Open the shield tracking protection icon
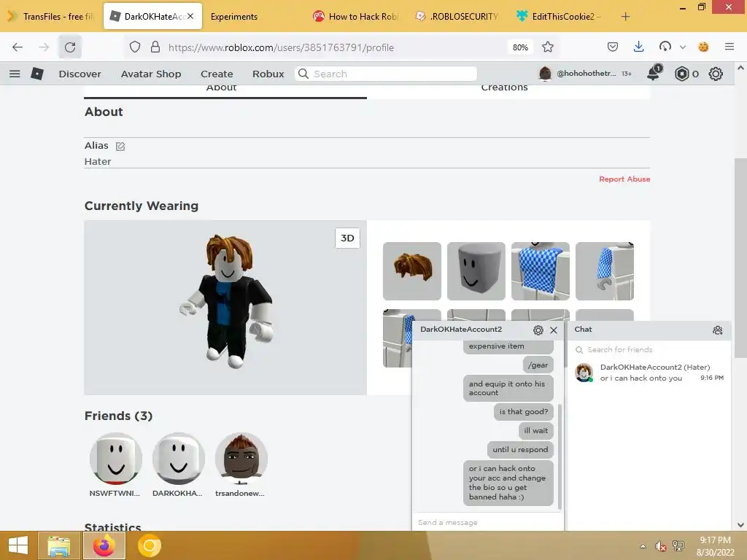The width and height of the screenshot is (747, 560). [x=135, y=47]
